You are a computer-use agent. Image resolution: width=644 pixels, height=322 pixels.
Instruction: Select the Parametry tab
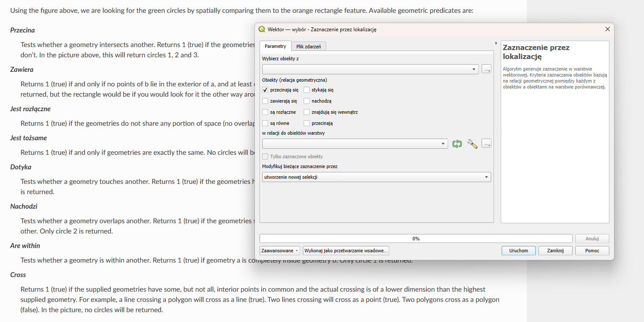tap(275, 46)
